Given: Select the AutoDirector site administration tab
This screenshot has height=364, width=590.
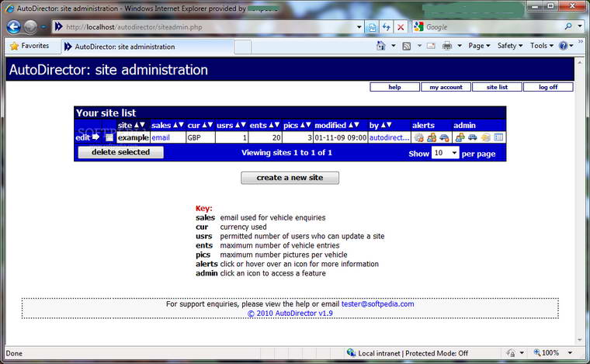Looking at the screenshot, I should [147, 47].
